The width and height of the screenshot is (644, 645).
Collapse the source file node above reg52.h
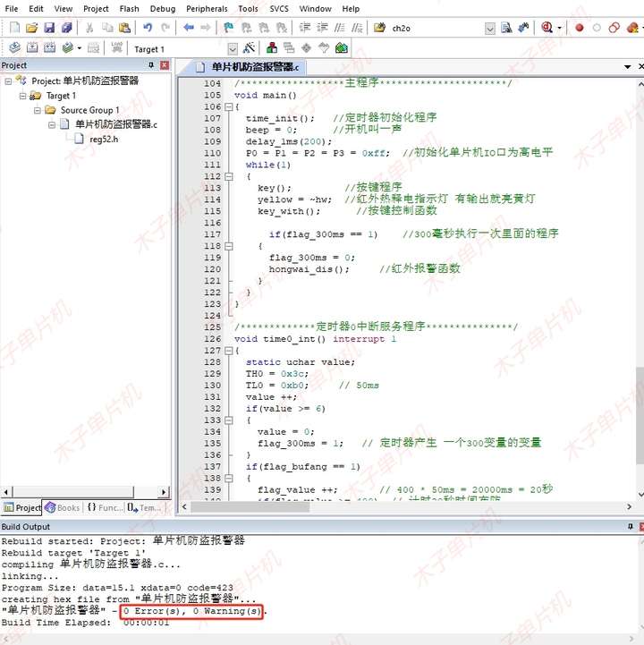[x=52, y=124]
